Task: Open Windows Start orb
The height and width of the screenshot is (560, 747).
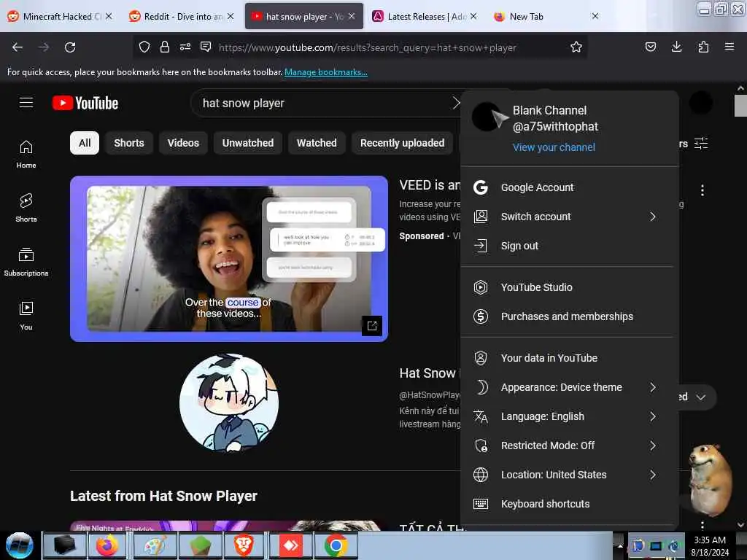Action: 20,545
